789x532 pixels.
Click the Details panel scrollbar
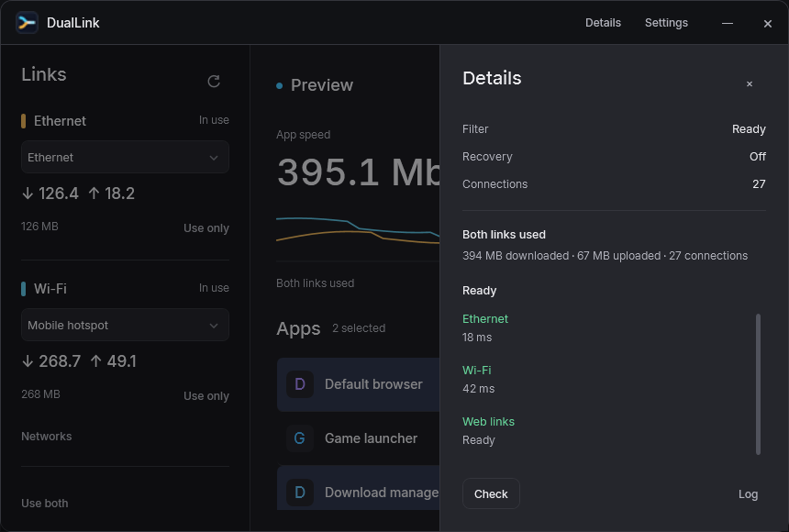pyautogui.click(x=758, y=384)
